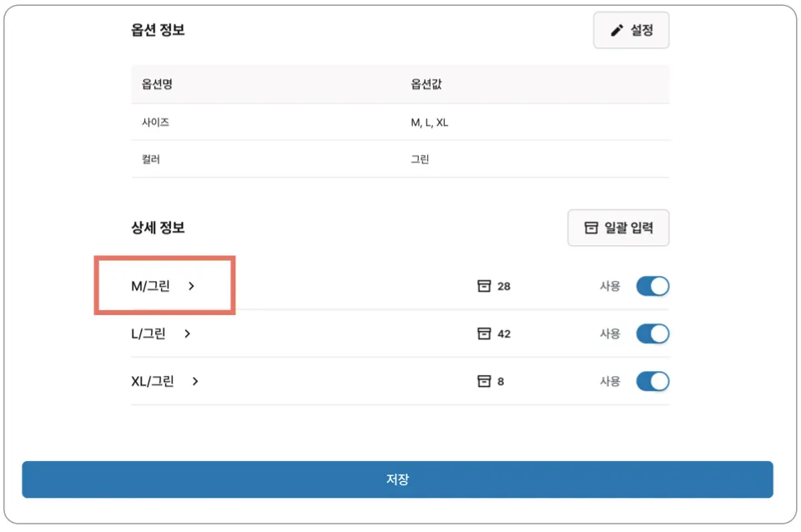Click the archive icon on 일괄 입력
Screen dimensions: 801x532
(591, 228)
